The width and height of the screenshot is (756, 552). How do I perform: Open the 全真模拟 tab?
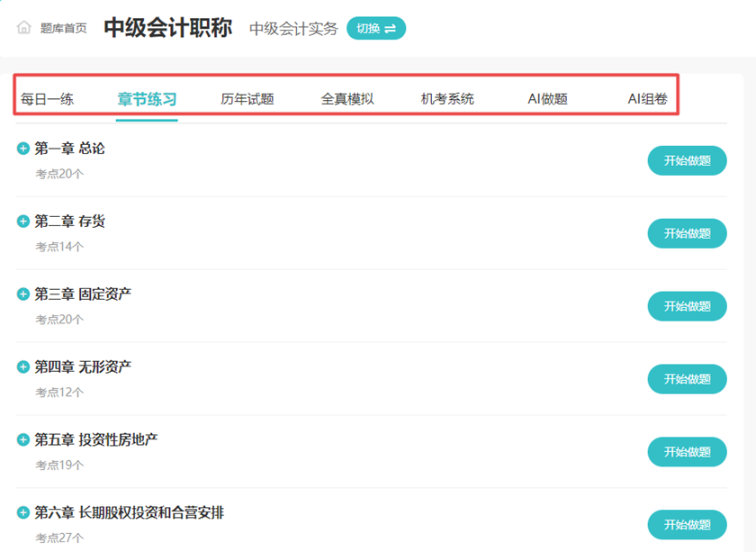(x=347, y=99)
